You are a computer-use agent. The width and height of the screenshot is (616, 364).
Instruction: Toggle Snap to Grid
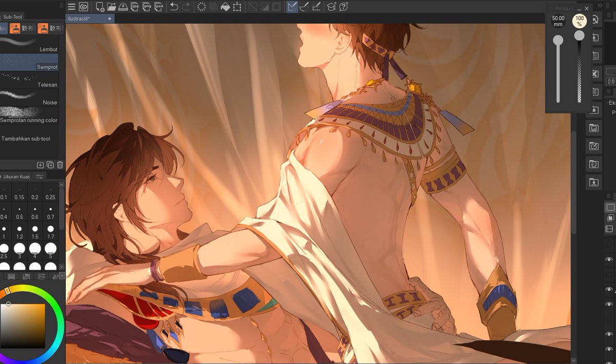[316, 7]
